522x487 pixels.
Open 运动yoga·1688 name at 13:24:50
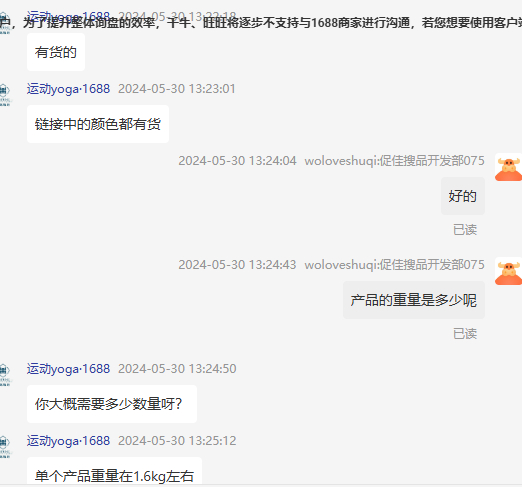pos(68,369)
